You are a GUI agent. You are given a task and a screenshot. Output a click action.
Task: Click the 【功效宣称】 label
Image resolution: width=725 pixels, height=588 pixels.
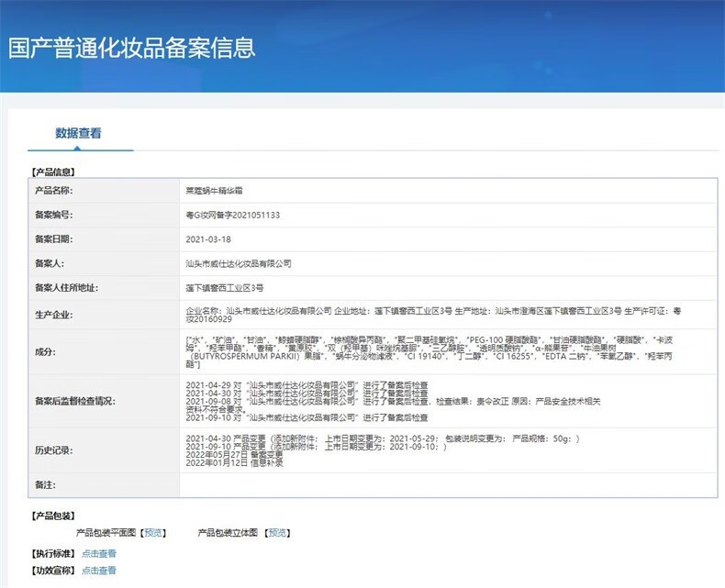(x=53, y=571)
